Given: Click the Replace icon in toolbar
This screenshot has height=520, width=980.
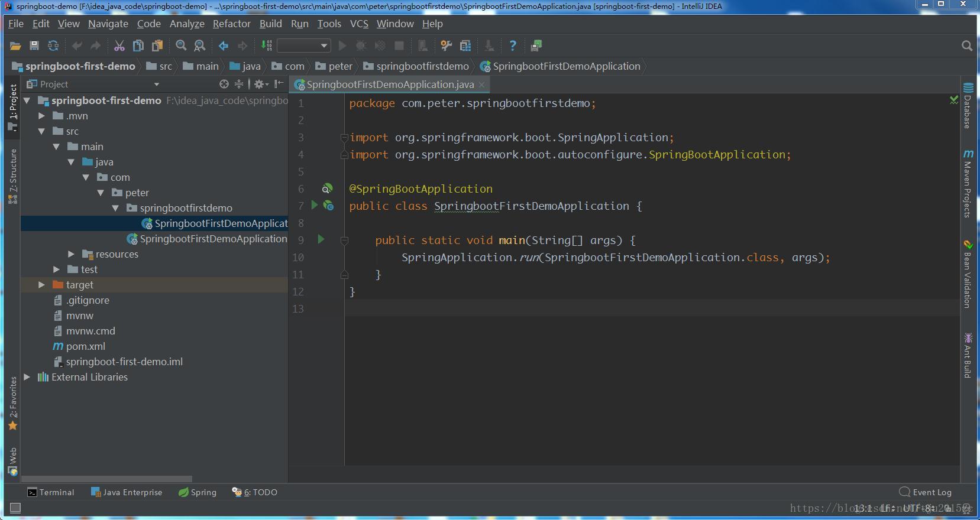Looking at the screenshot, I should (200, 45).
